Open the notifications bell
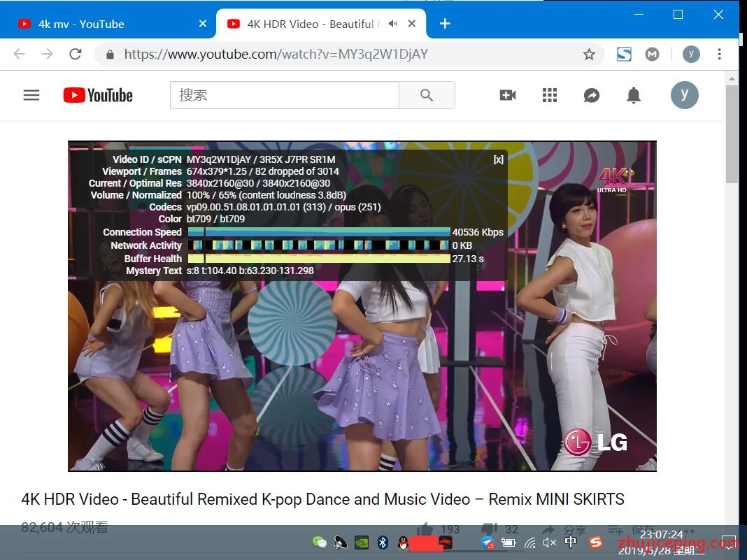The image size is (747, 560). coord(633,95)
